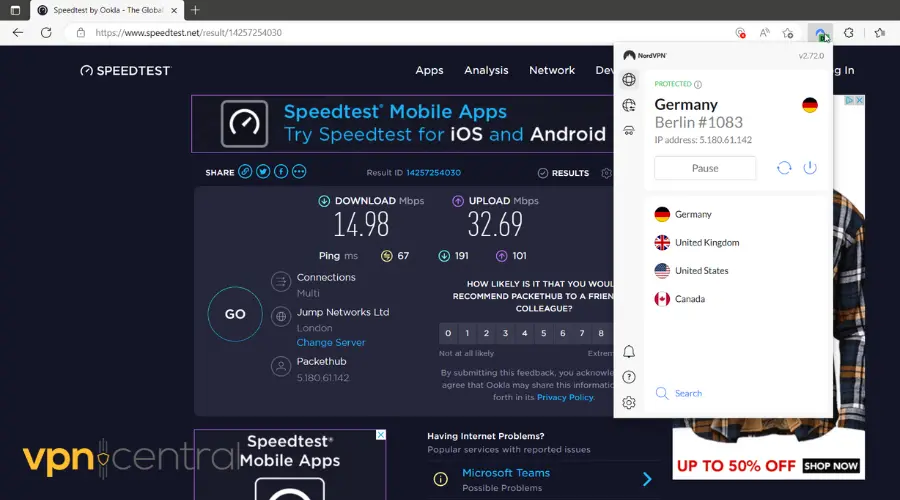Go to the Speedtest home logo
Image resolution: width=900 pixels, height=500 pixels.
pyautogui.click(x=125, y=71)
